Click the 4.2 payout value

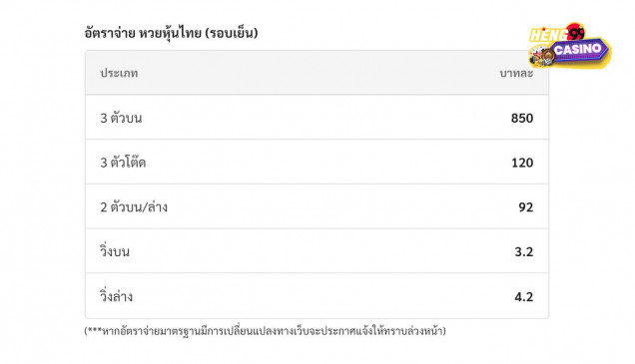(524, 297)
